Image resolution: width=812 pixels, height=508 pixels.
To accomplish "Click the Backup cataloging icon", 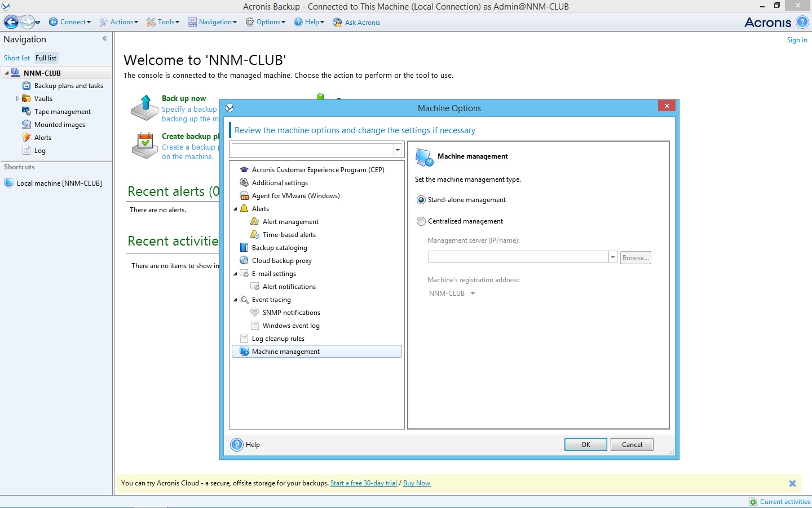I will (x=244, y=248).
